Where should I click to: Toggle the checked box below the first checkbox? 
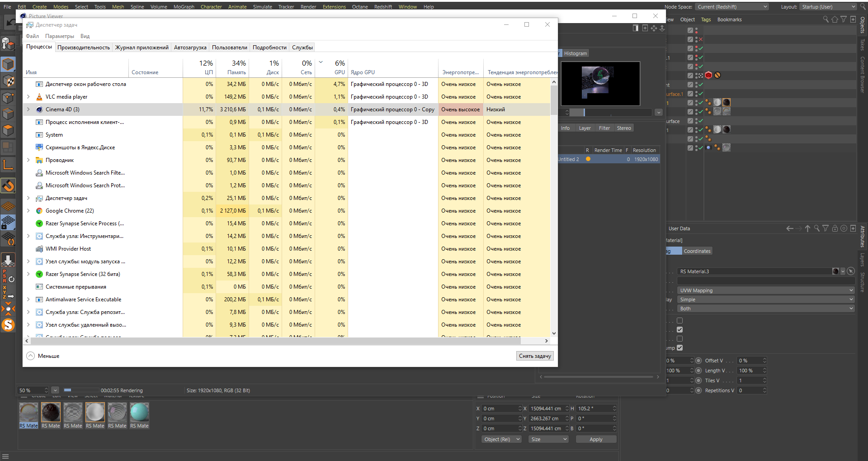point(679,330)
